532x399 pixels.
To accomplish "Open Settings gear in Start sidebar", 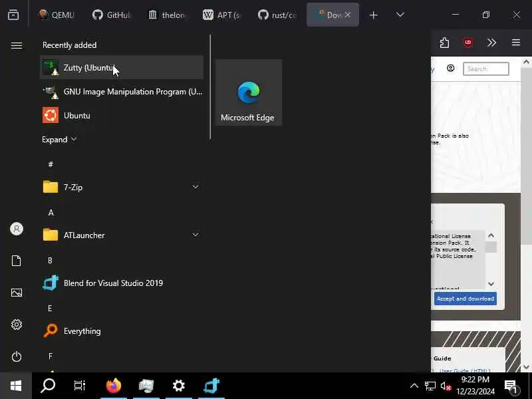I will tap(16, 325).
